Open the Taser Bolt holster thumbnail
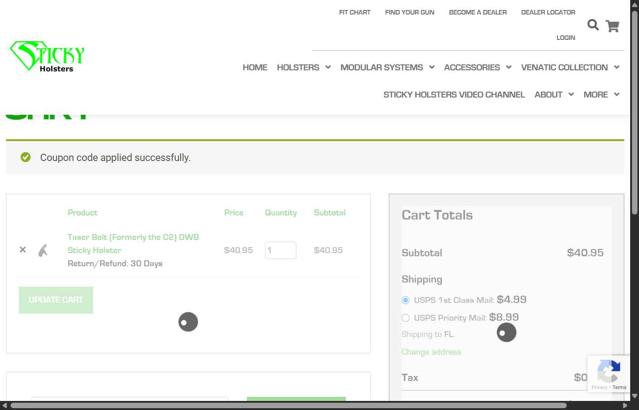639x410 pixels. 43,250
